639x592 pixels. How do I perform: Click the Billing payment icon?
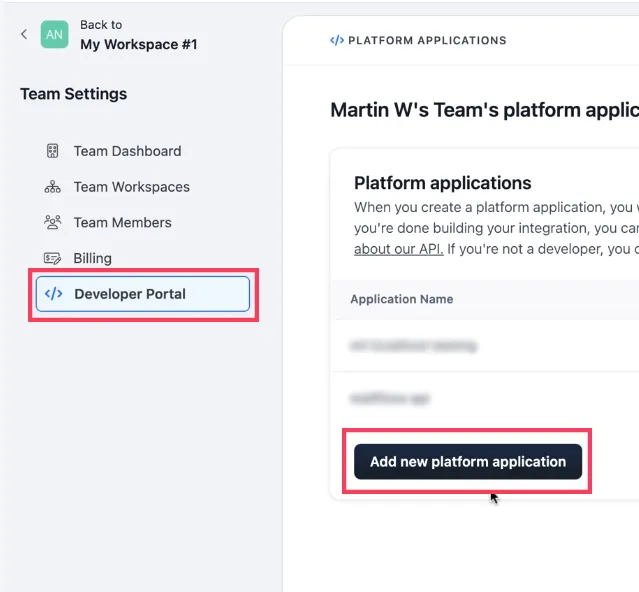[53, 258]
